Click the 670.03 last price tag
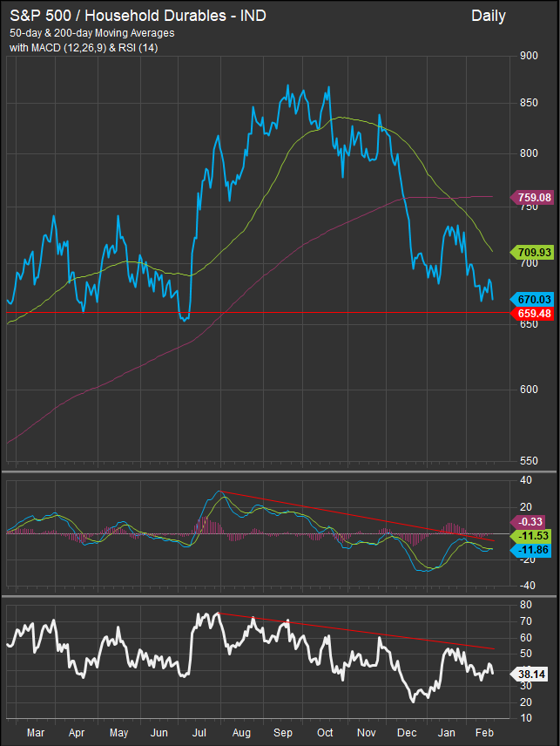The width and height of the screenshot is (560, 746). click(x=532, y=300)
